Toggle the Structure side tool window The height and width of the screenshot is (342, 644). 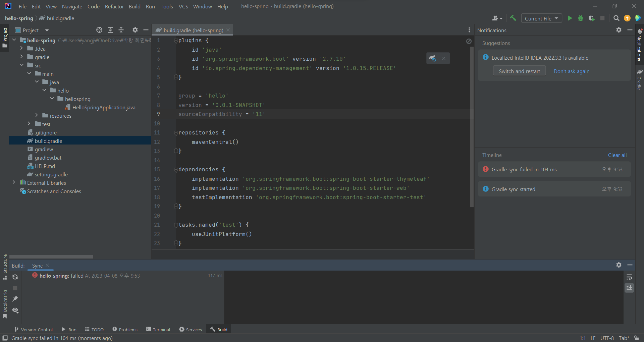(5, 267)
